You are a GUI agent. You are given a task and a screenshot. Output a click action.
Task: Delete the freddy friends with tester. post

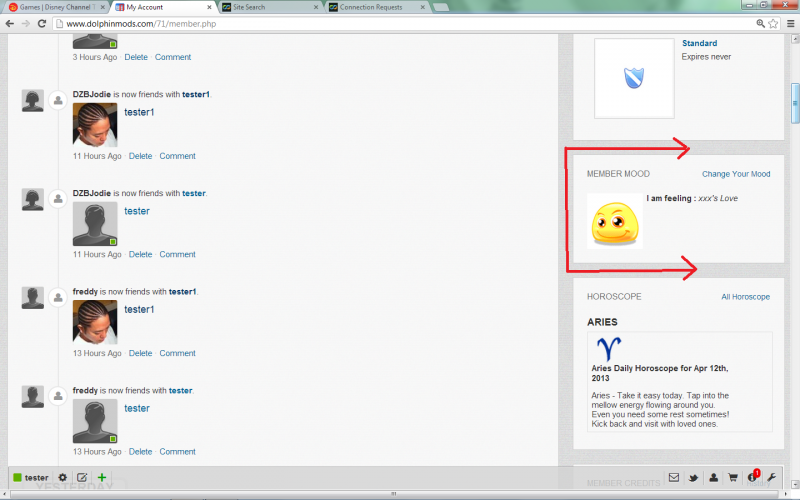140,452
